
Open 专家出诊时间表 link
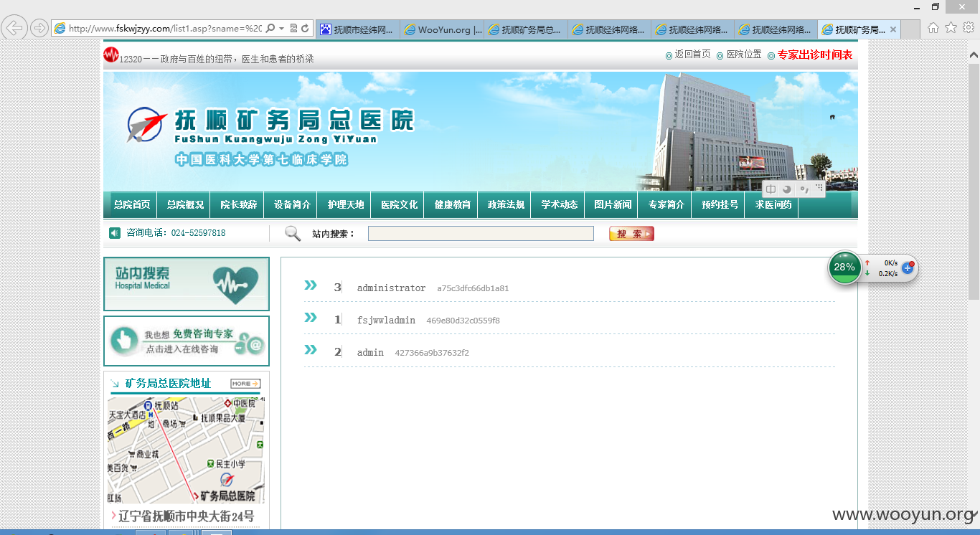[815, 55]
